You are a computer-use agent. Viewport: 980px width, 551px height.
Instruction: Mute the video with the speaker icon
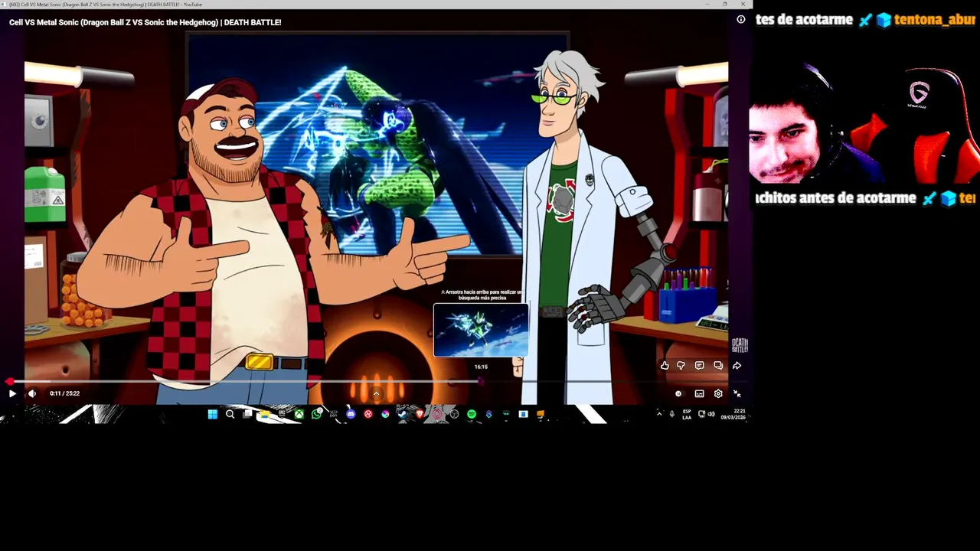click(x=32, y=393)
